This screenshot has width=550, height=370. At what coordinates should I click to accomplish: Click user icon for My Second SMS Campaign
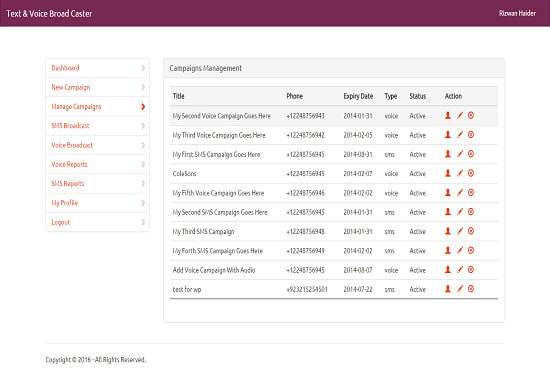point(448,212)
